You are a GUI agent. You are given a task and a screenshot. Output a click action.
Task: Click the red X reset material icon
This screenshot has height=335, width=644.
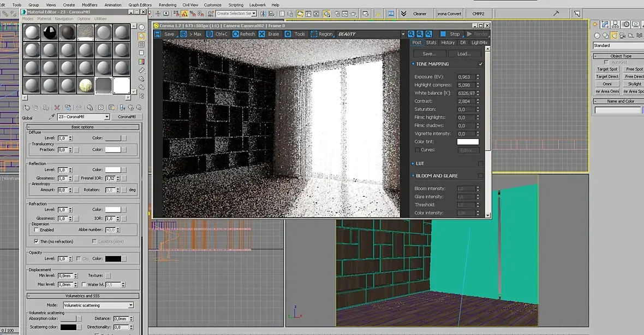point(57,108)
